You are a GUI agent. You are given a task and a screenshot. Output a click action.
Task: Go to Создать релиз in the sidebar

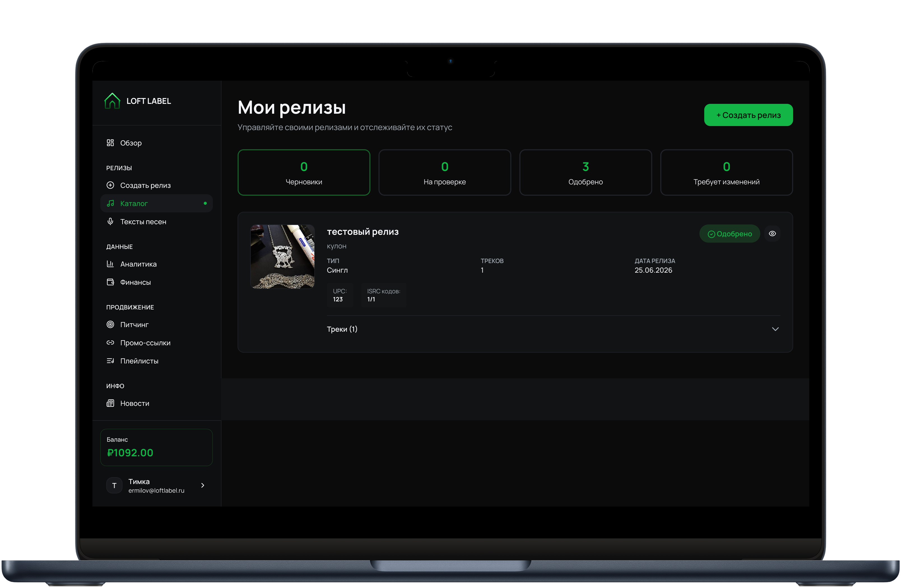point(157,185)
